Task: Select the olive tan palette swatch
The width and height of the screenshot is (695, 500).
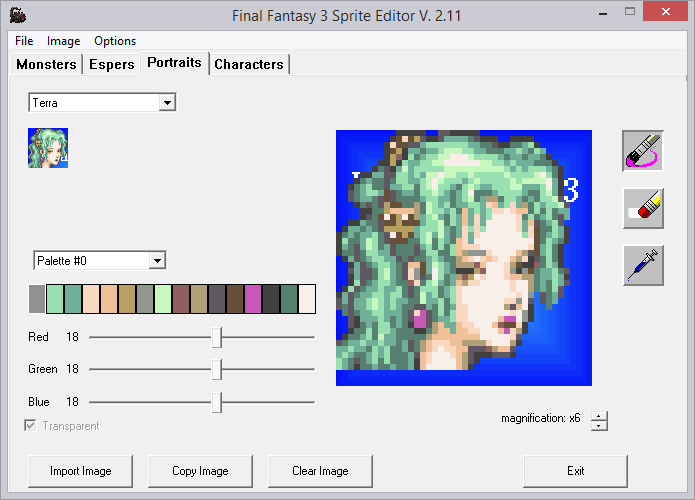Action: tap(127, 299)
